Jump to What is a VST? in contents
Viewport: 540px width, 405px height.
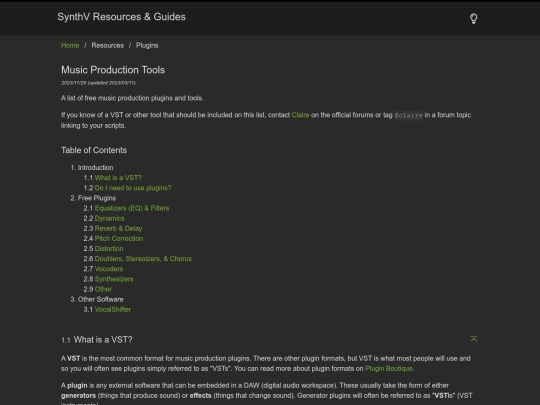point(118,178)
